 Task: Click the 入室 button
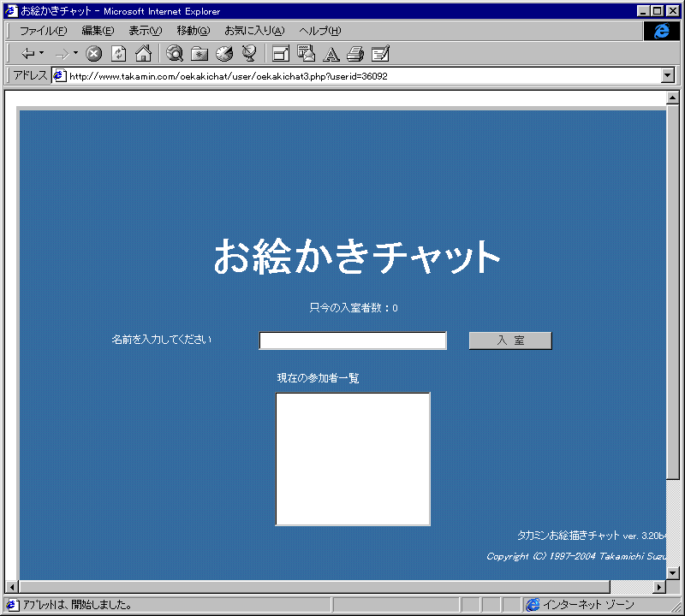point(510,341)
